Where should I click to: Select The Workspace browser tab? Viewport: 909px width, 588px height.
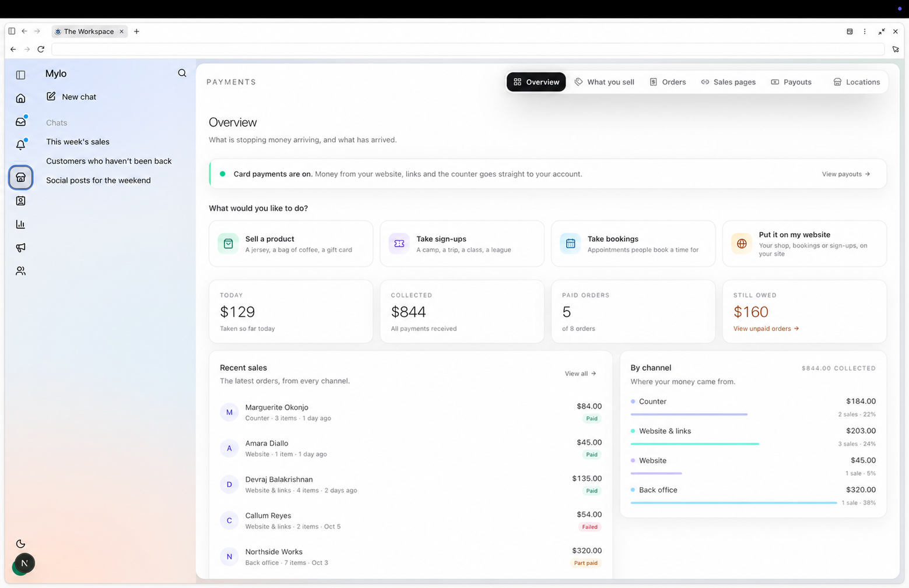pos(89,31)
